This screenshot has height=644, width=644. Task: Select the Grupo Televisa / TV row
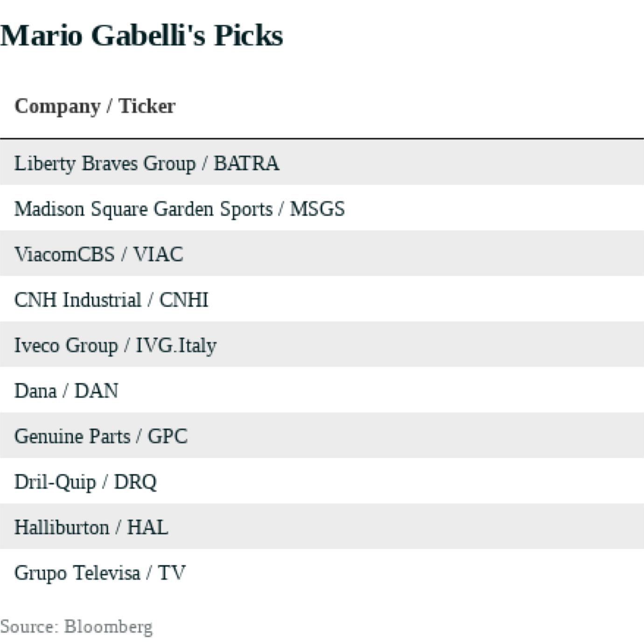click(99, 573)
